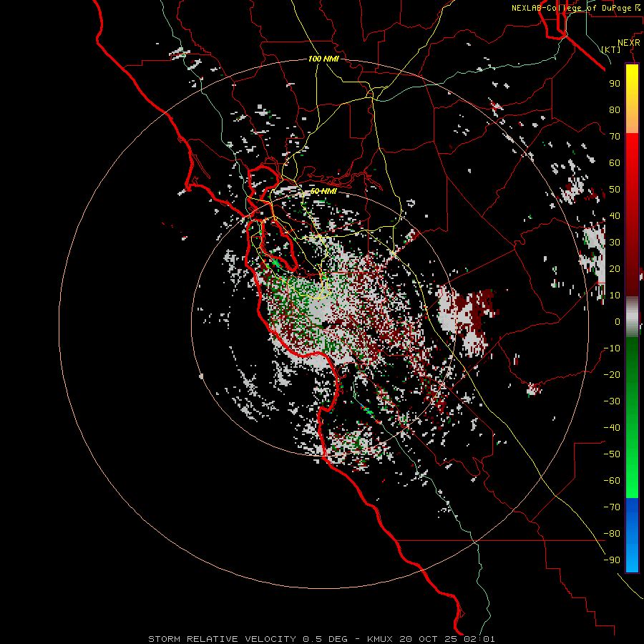Click the '50 NMI' range ring label
Image resolution: width=644 pixels, height=644 pixels.
[323, 191]
